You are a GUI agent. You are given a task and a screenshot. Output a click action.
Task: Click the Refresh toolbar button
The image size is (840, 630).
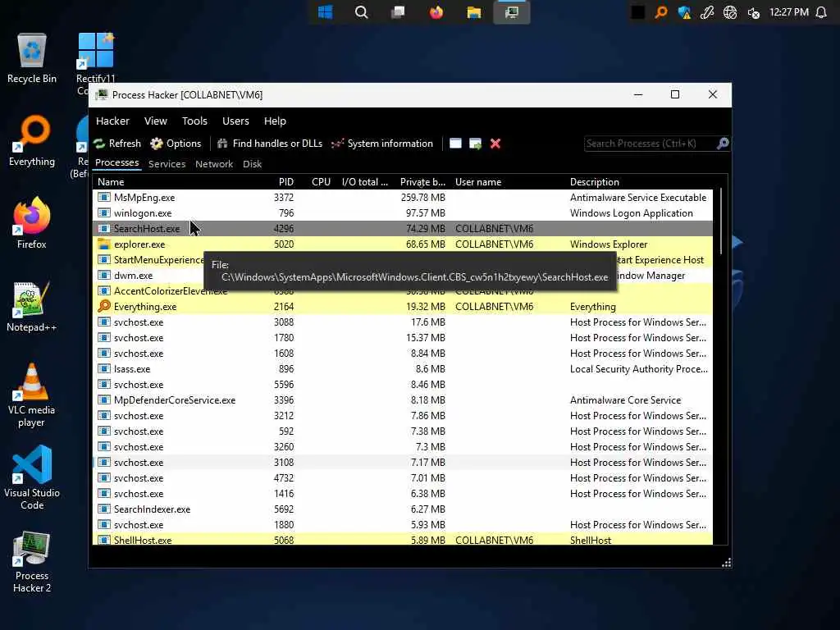117,144
